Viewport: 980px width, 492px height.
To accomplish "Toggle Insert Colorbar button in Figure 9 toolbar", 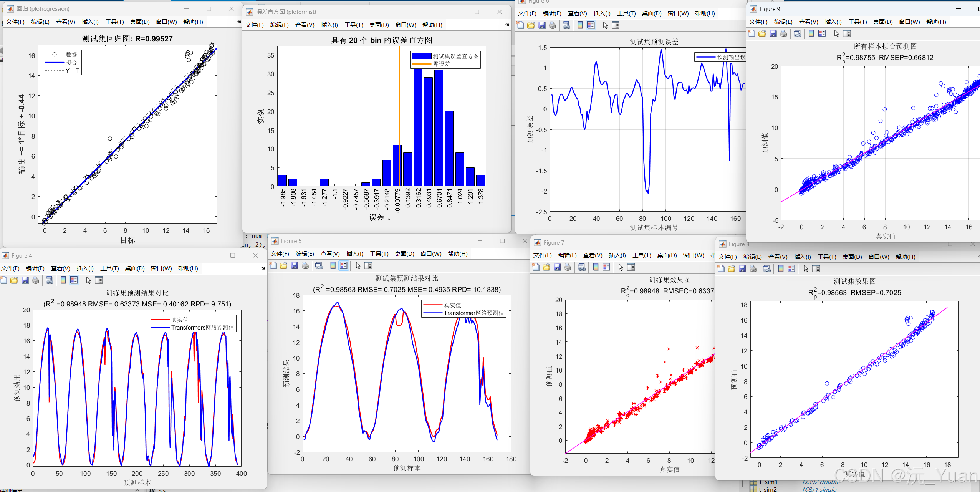I will (x=811, y=34).
